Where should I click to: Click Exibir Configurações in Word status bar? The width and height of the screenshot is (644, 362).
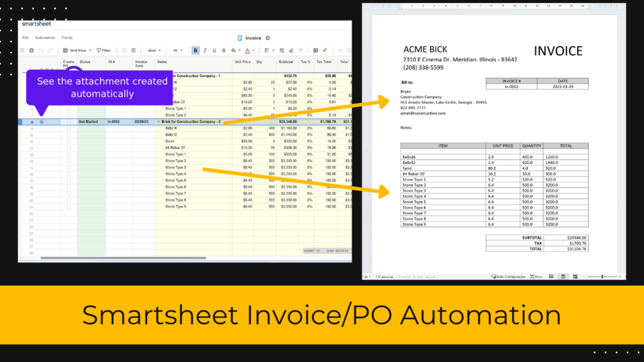coord(508,277)
